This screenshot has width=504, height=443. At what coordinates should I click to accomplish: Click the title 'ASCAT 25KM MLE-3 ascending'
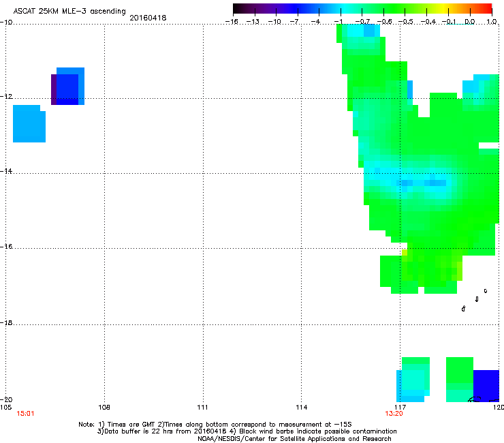tap(69, 11)
